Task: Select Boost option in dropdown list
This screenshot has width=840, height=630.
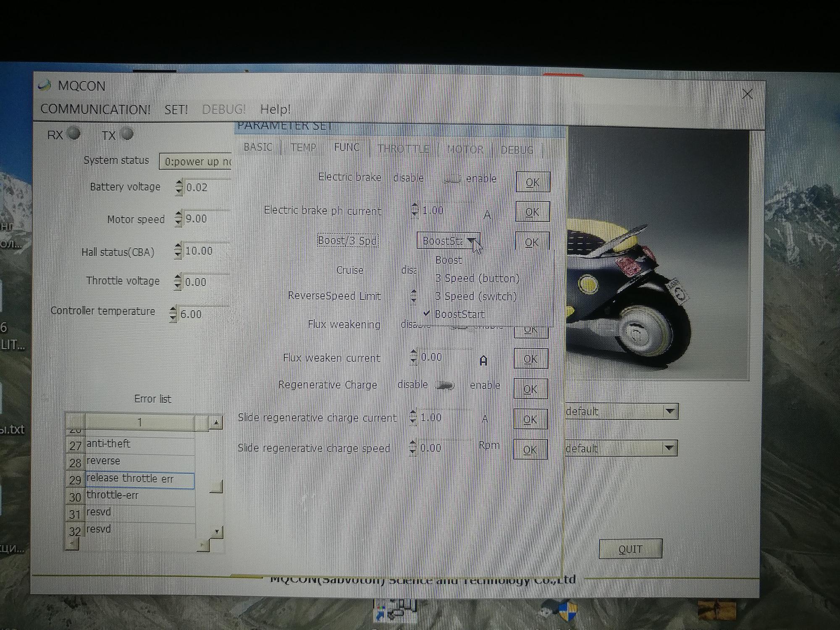Action: (x=449, y=260)
